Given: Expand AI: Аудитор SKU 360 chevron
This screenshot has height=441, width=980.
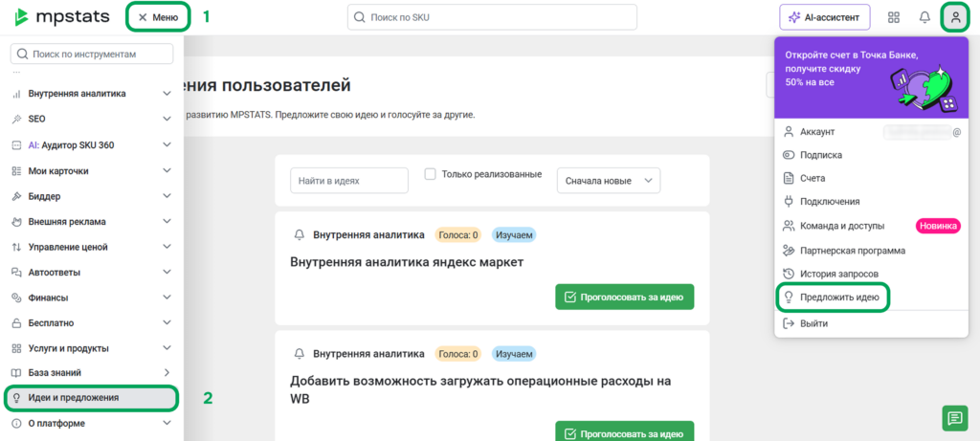Looking at the screenshot, I should point(167,144).
